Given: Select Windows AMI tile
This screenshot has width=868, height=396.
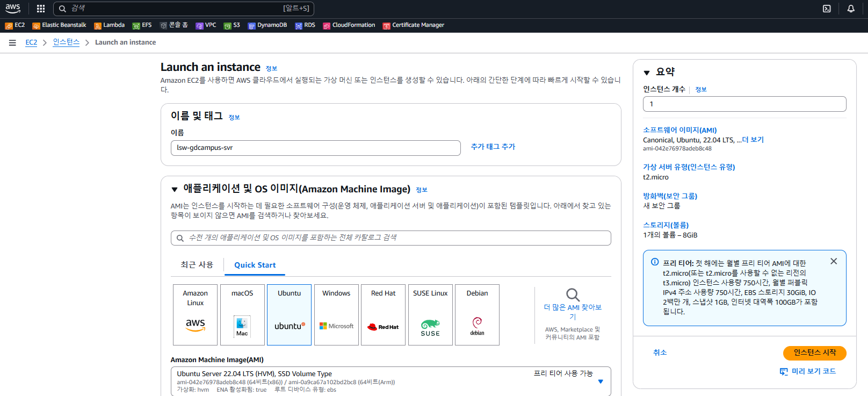Looking at the screenshot, I should pos(336,315).
